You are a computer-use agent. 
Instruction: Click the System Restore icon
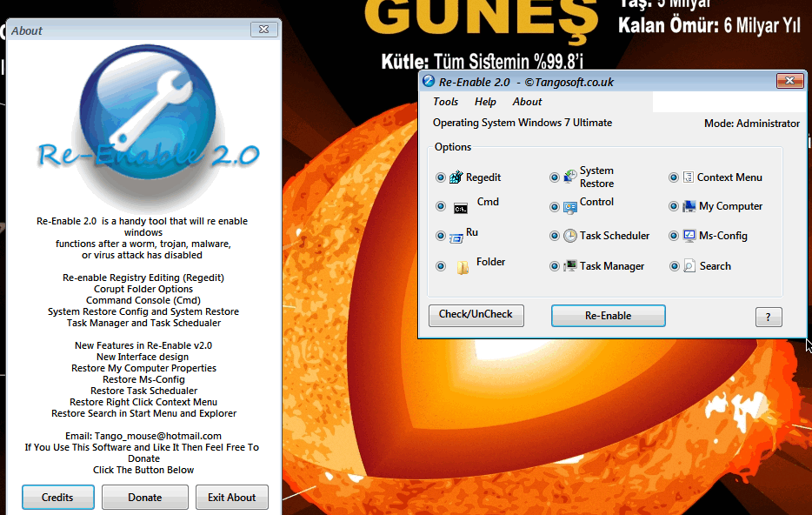coord(570,177)
